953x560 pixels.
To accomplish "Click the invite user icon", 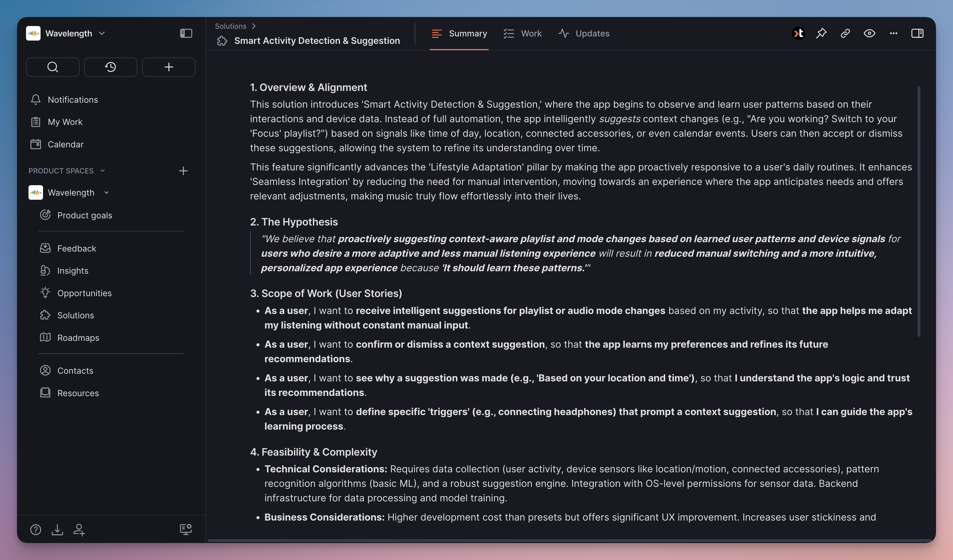I will pyautogui.click(x=79, y=529).
